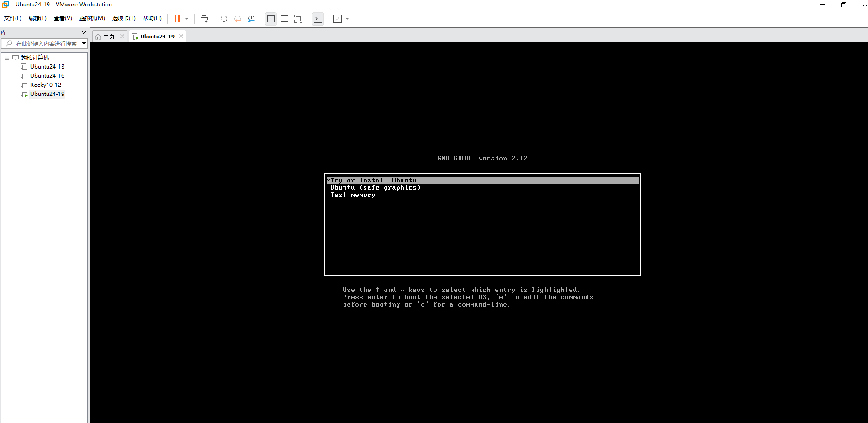868x423 pixels.
Task: Select 我的计算机 in the library tree
Action: (x=35, y=58)
